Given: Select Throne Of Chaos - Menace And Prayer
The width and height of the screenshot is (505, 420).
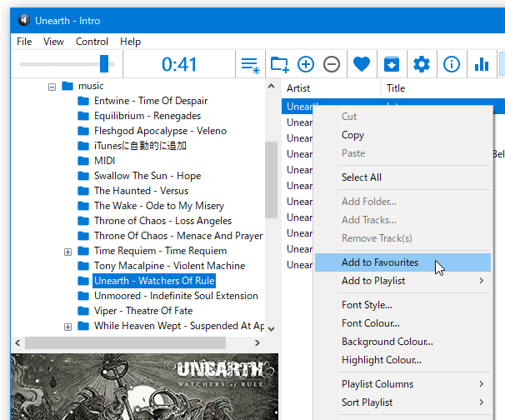Looking at the screenshot, I should pyautogui.click(x=178, y=236).
